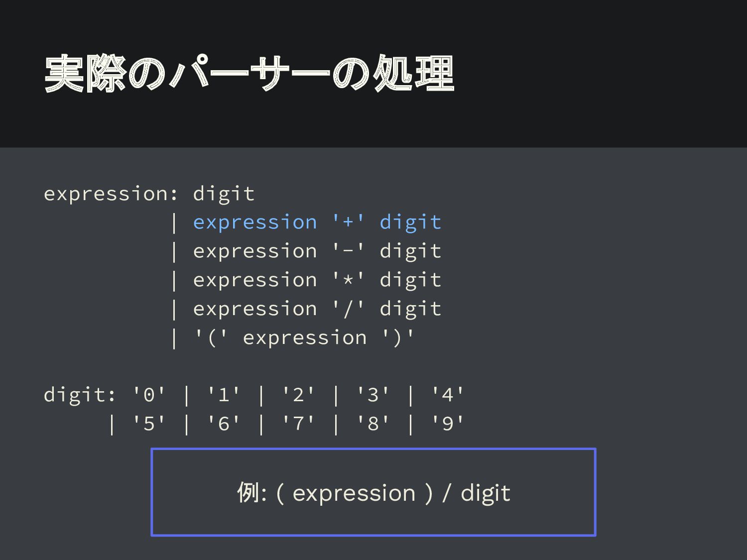The height and width of the screenshot is (560, 747).
Task: Click the '(' expression ')' rule line
Action: click(304, 337)
